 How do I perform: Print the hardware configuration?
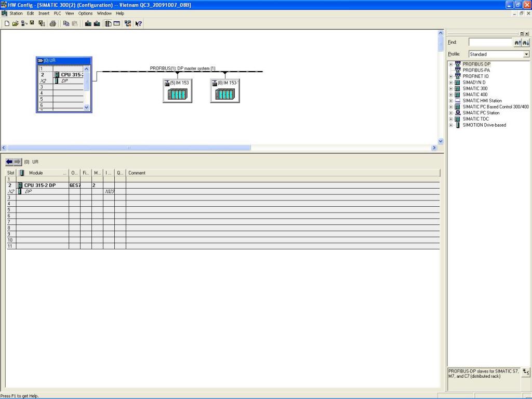click(x=52, y=23)
